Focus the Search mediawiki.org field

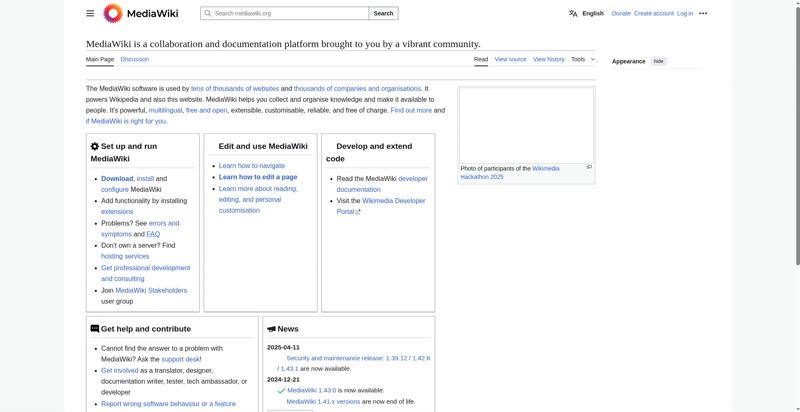[x=285, y=13]
